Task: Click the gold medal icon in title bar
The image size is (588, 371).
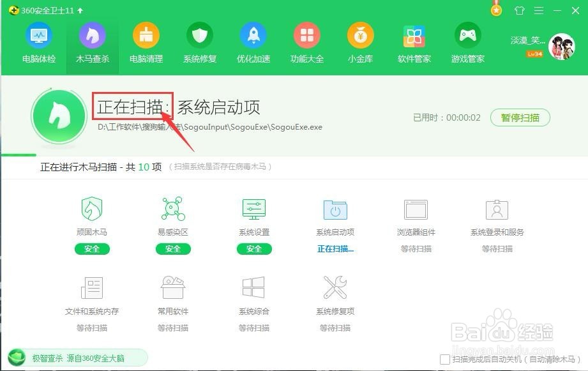Action: tap(496, 10)
